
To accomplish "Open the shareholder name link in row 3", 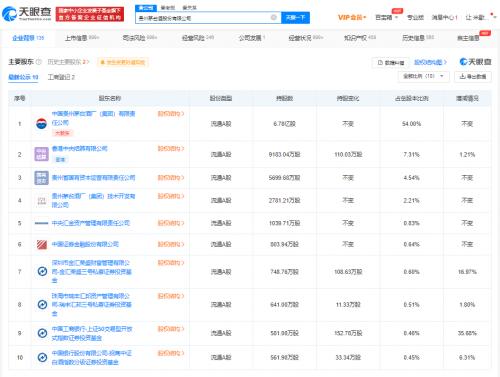I will (93, 178).
